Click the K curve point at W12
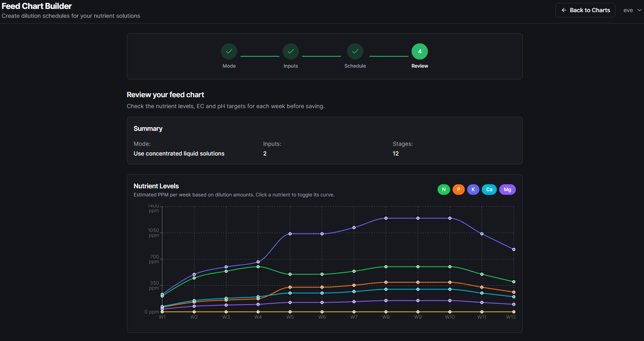Screen dimensions: 644x341 [x=514, y=249]
